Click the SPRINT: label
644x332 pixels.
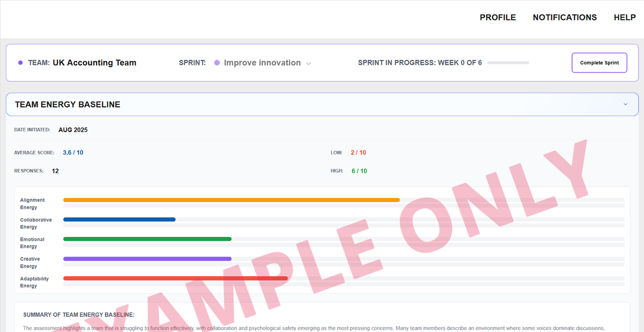tap(193, 63)
